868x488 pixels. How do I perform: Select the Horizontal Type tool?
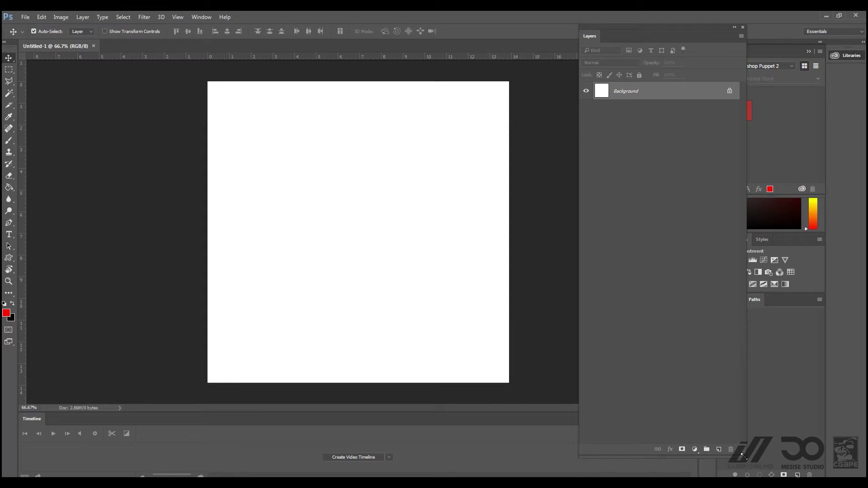coord(9,234)
